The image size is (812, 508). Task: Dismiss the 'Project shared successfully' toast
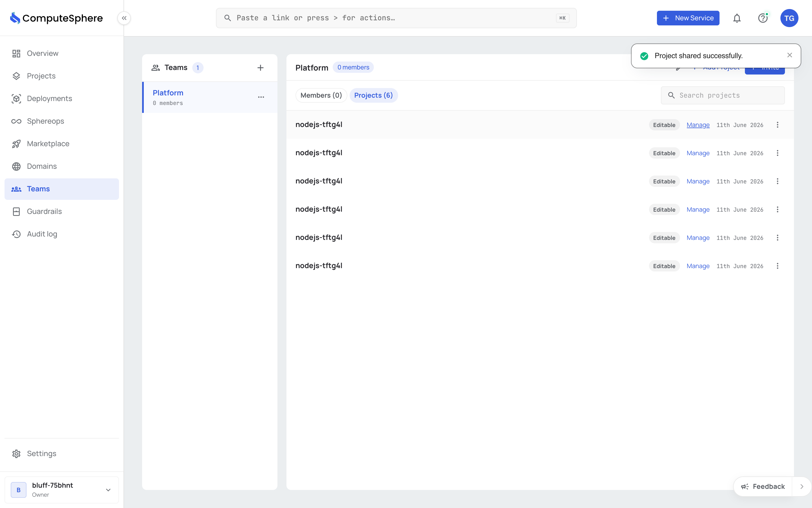point(789,55)
